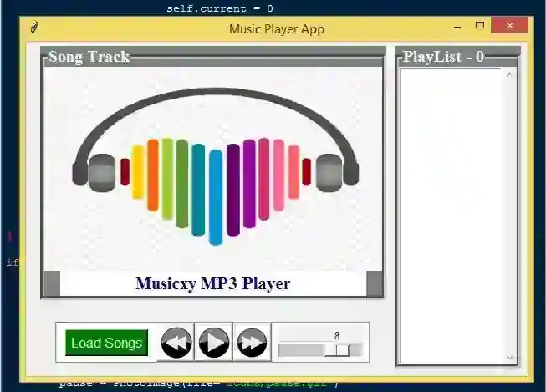Click the volume value number 8
This screenshot has height=392, width=546.
(337, 336)
